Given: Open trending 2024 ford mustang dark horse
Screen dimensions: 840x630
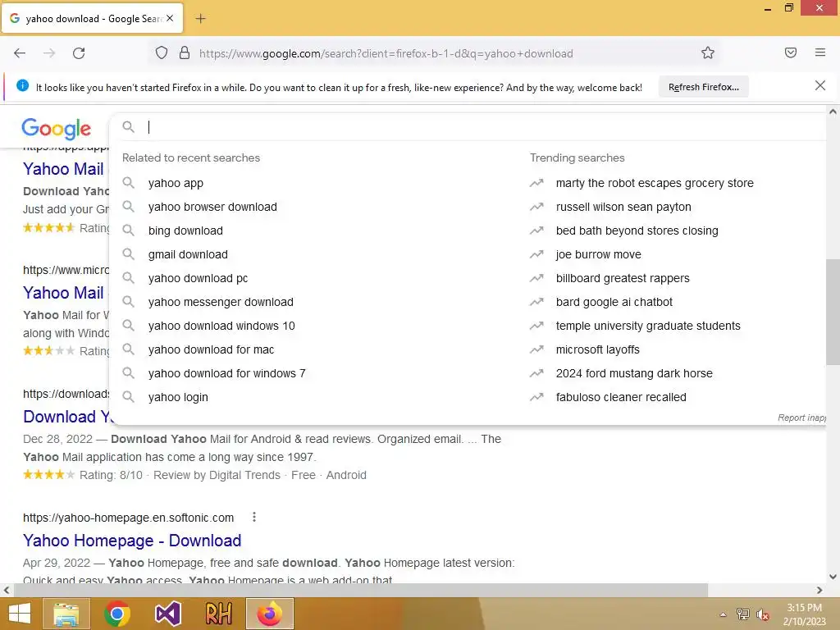Looking at the screenshot, I should tap(634, 373).
